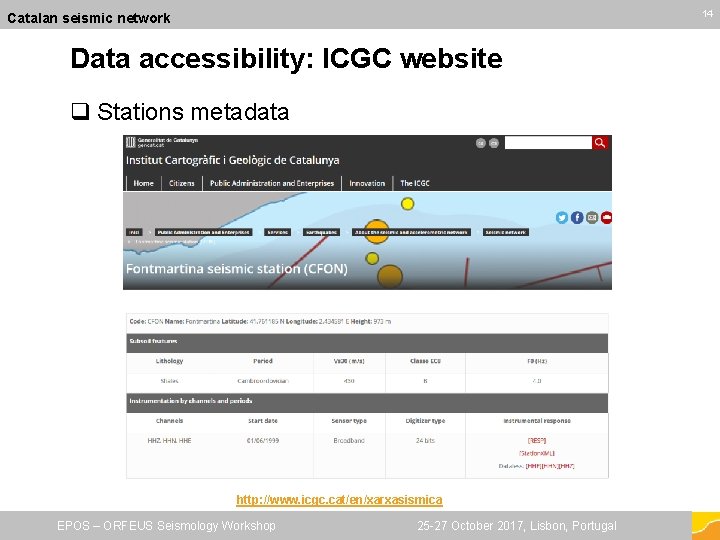The image size is (720, 540).
Task: Click the Start date column header
Action: coord(263,421)
